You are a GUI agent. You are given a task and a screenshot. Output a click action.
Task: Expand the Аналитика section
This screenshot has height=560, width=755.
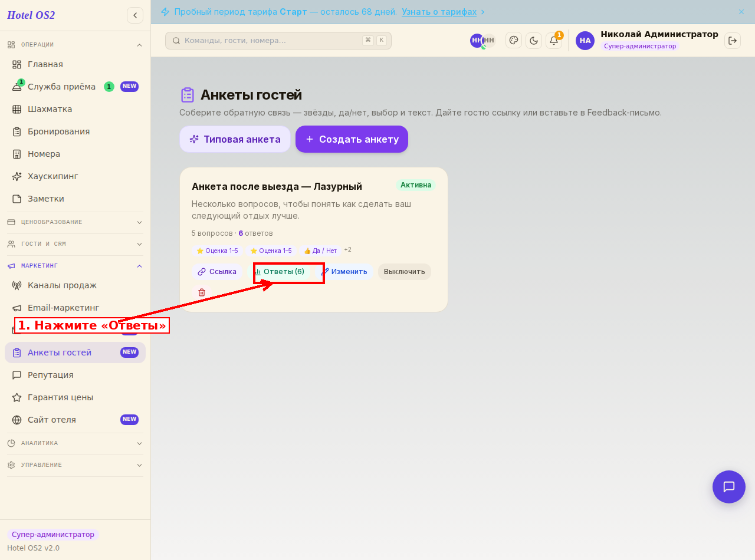pos(75,443)
